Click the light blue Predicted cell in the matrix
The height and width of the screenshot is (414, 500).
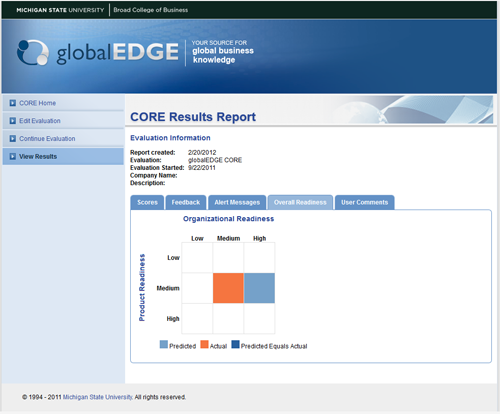(259, 288)
